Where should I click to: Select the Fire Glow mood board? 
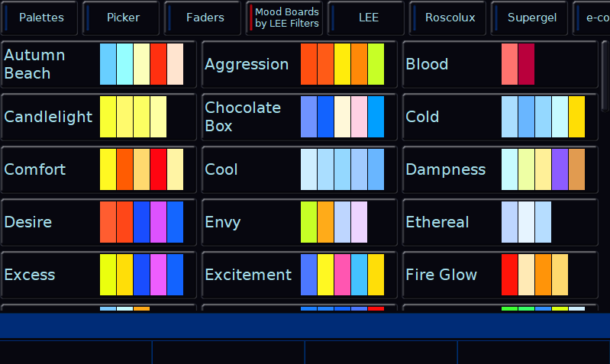500,275
